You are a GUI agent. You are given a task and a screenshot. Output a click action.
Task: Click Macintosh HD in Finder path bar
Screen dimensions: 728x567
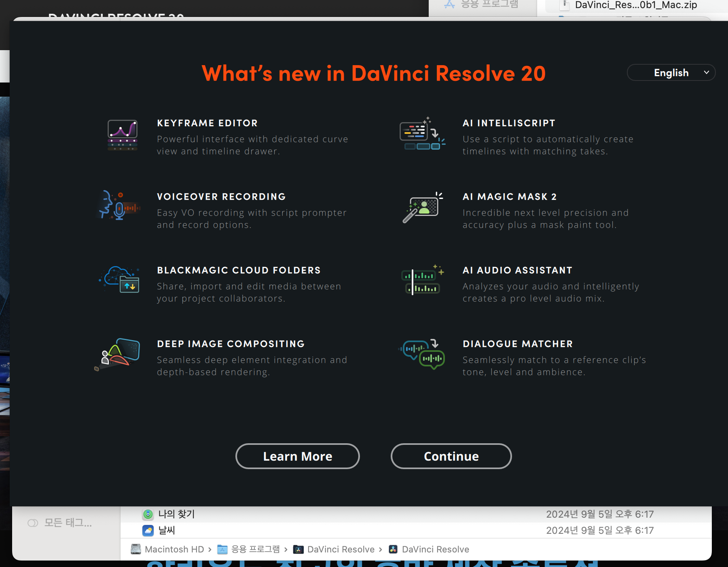174,549
